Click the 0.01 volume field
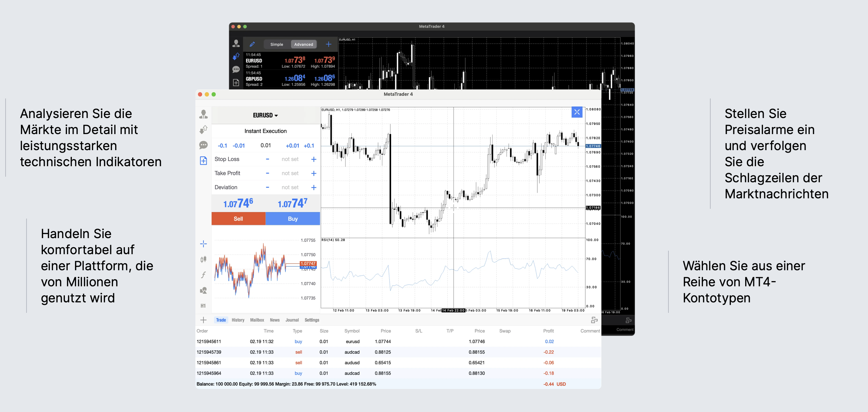 265,145
